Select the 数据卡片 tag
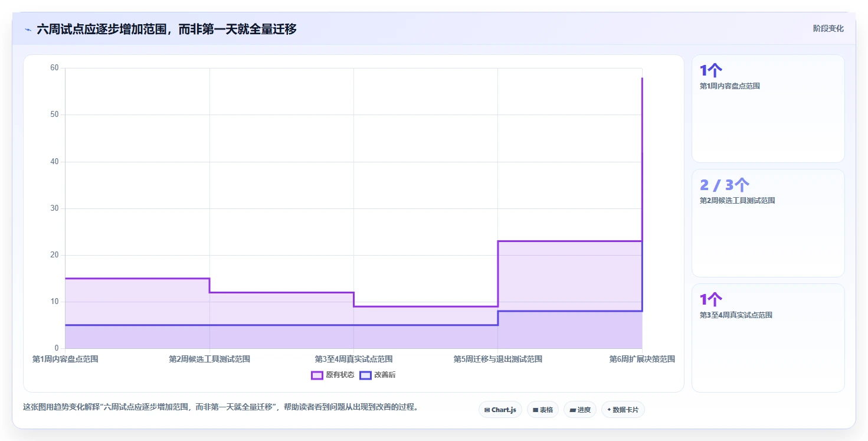The image size is (868, 441). pos(623,410)
